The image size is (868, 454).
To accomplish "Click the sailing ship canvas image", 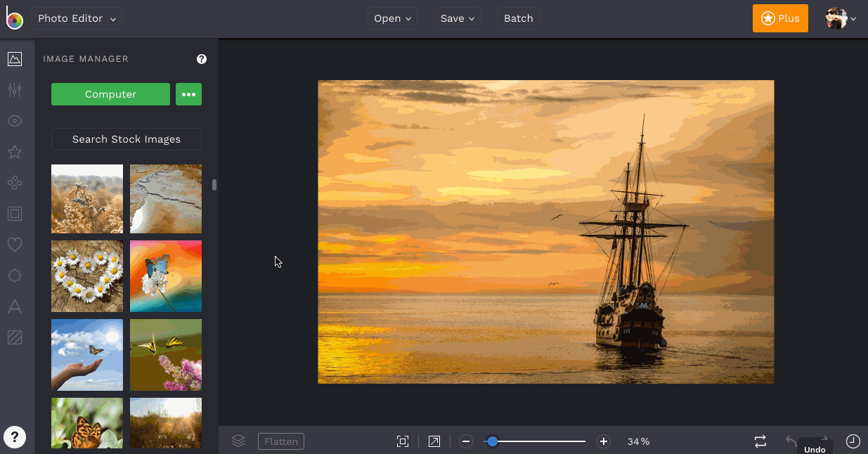I will 546,232.
